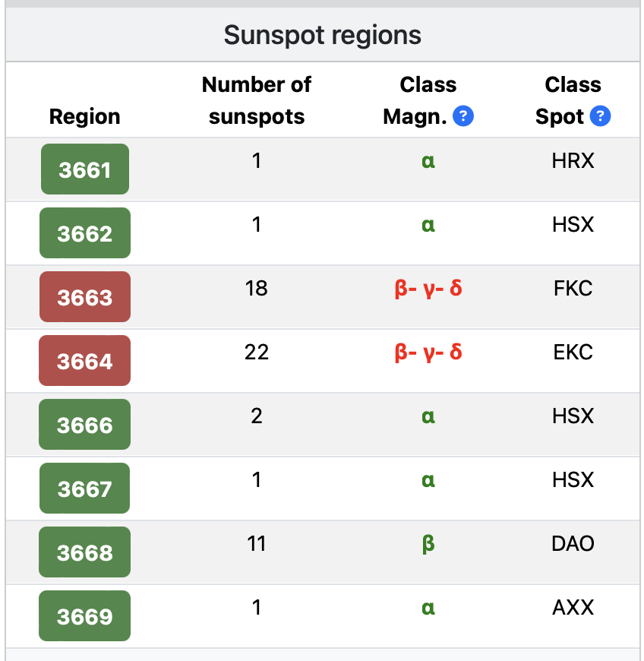Open sunspot region 3669
Viewport: 644px width, 661px height.
coord(85,616)
